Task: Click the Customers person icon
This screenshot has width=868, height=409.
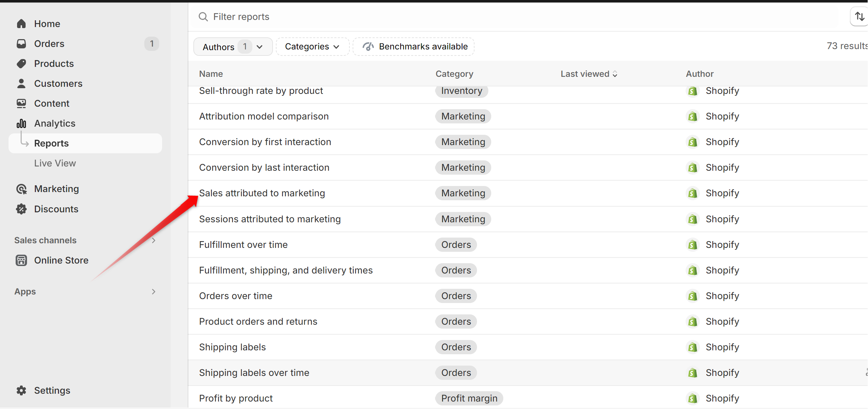Action: (21, 84)
